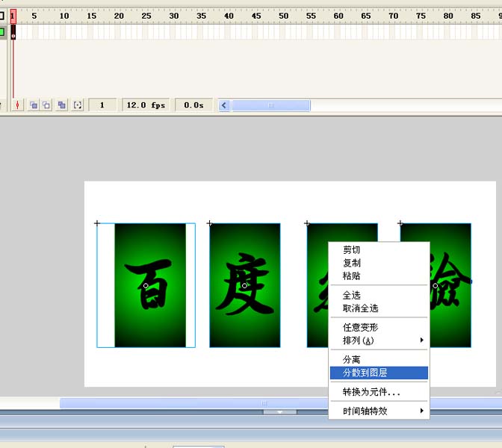Click the timeline horizontal scrollbar thumb
502x448 pixels.
click(271, 105)
